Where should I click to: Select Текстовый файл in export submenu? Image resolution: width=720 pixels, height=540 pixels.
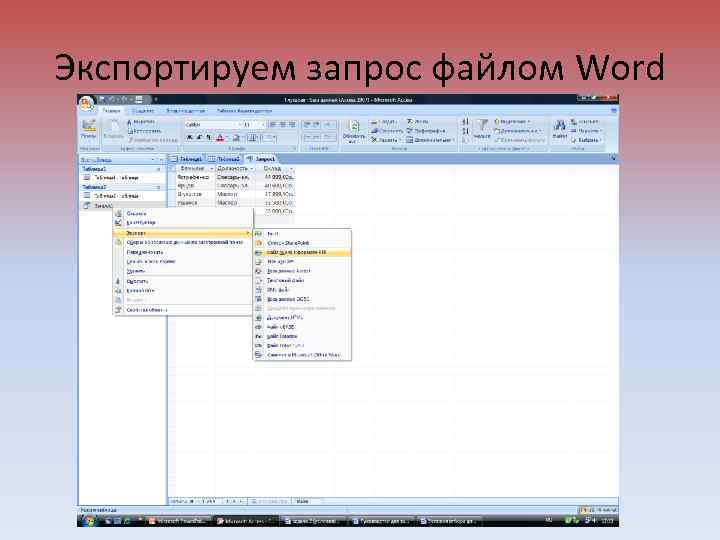[x=302, y=280]
